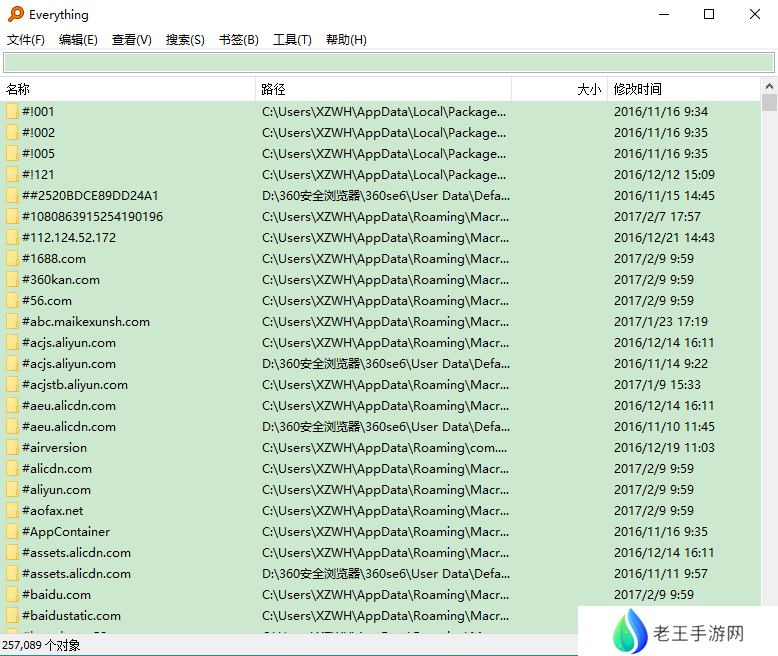778x656 pixels.
Task: Click the vertical scrollbar thumb
Action: click(769, 103)
